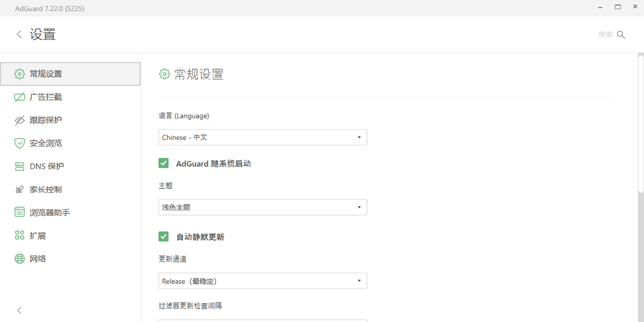644x322 pixels.
Task: Click the search magnifier icon
Action: pyautogui.click(x=621, y=34)
